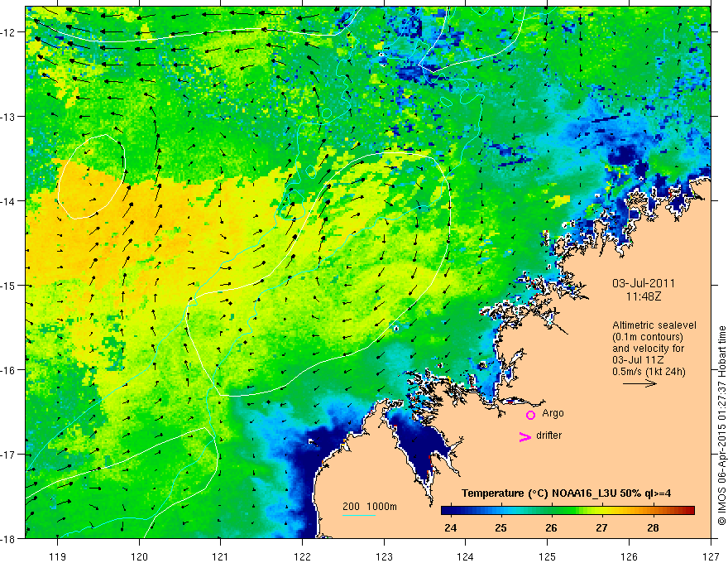This screenshot has height=563, width=728.
Task: Select the time text 11:48Z
Action: coord(644,296)
